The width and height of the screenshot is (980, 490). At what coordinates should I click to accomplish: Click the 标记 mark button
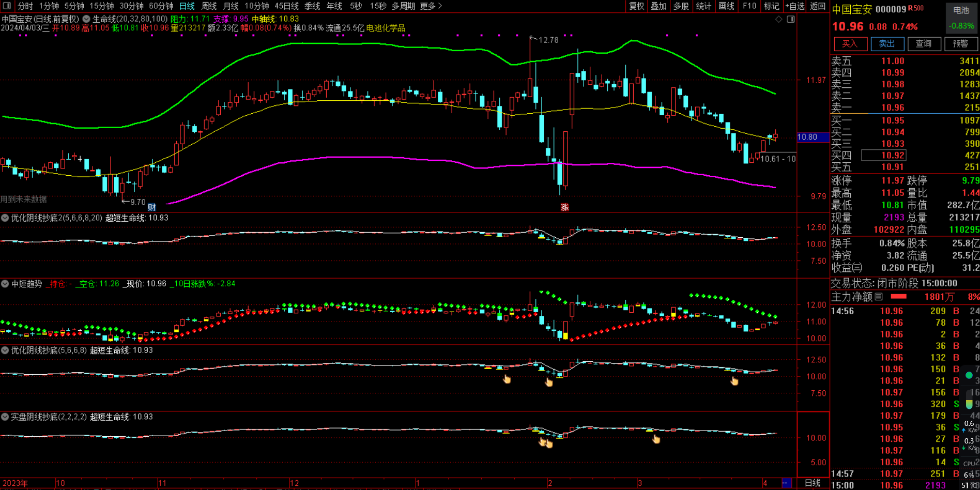pyautogui.click(x=771, y=6)
